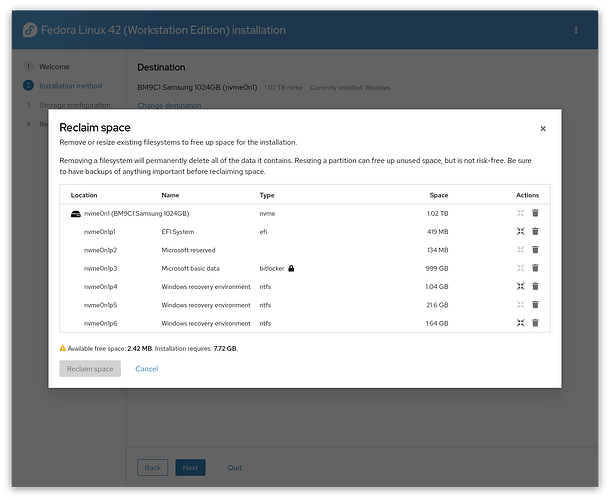The image size is (609, 500).
Task: Click the bitlocker type text
Action: pyautogui.click(x=272, y=268)
